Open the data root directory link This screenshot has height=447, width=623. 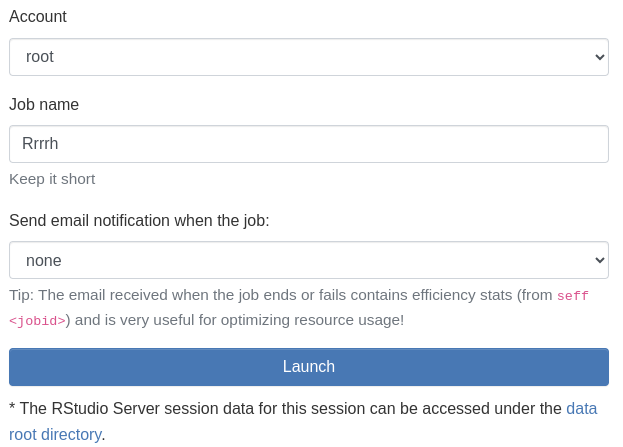pos(581,409)
